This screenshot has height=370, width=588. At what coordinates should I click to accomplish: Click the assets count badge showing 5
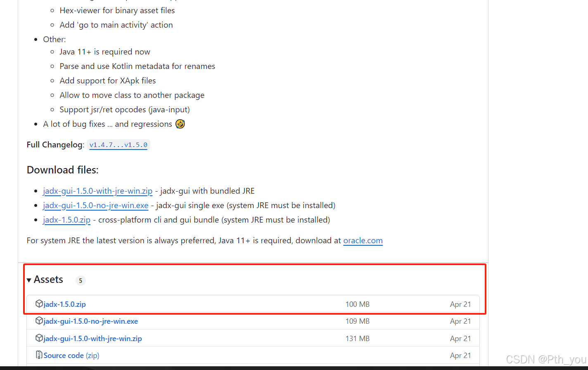(x=81, y=280)
